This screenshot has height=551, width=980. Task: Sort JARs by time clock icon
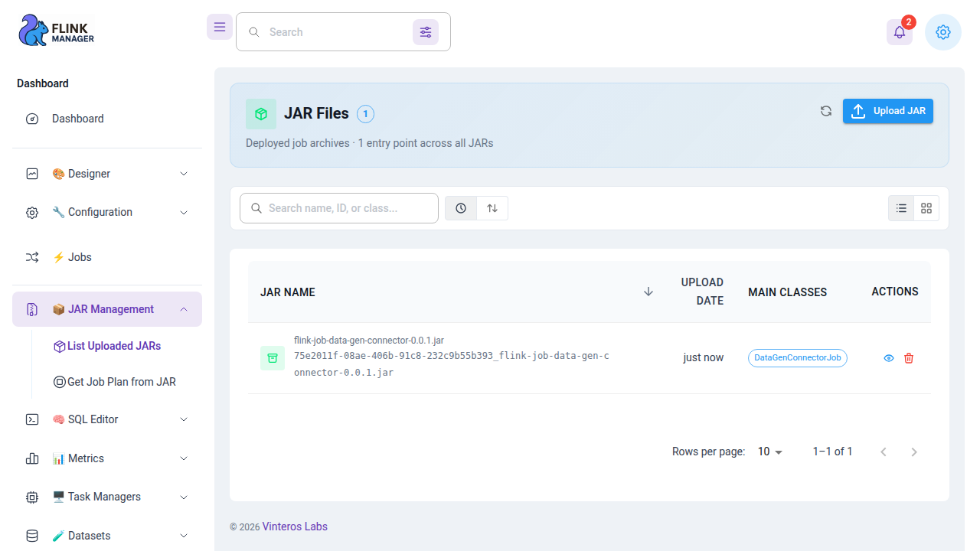pos(461,208)
